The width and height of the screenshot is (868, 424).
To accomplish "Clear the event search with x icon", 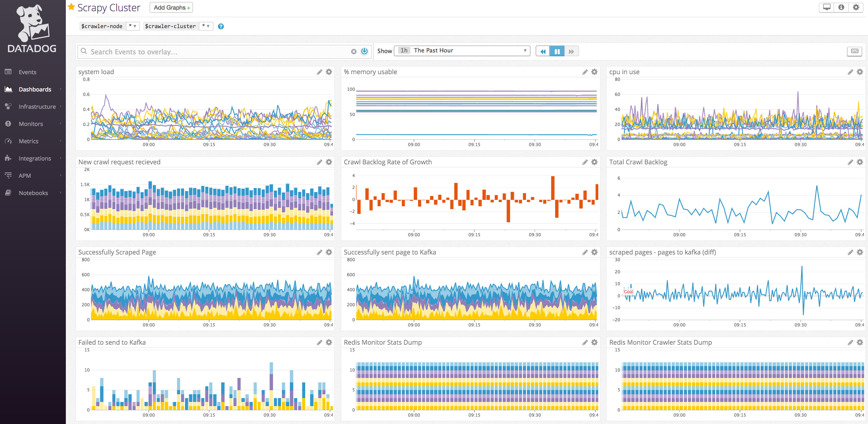I will pos(353,51).
